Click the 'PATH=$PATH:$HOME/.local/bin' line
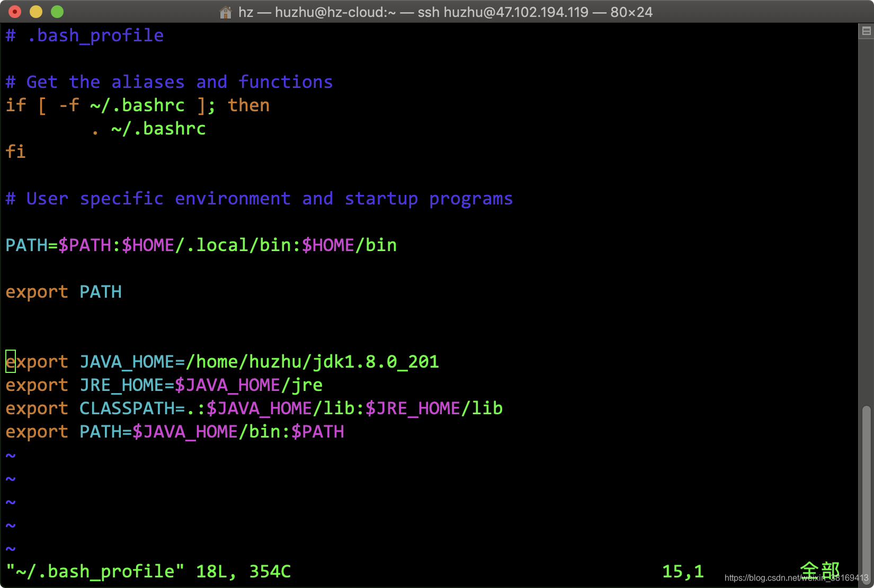 [x=201, y=245]
